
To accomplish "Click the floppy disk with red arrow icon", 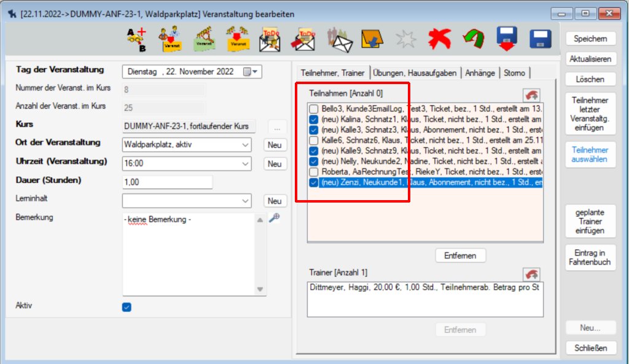I will click(507, 39).
